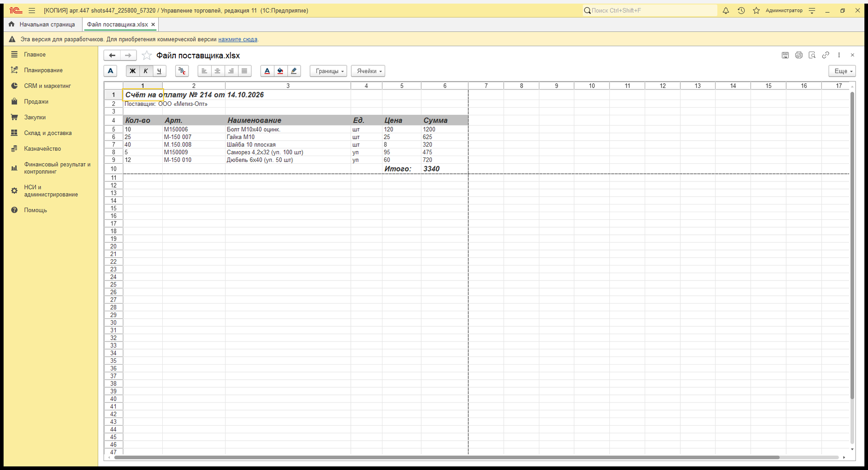Open font settings with the A button

click(x=110, y=71)
